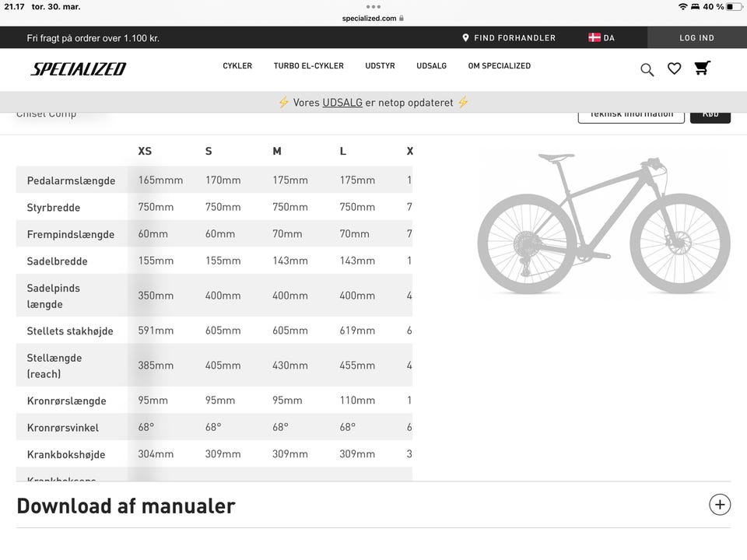
Task: Click the Styrbredde row label
Action: point(54,207)
